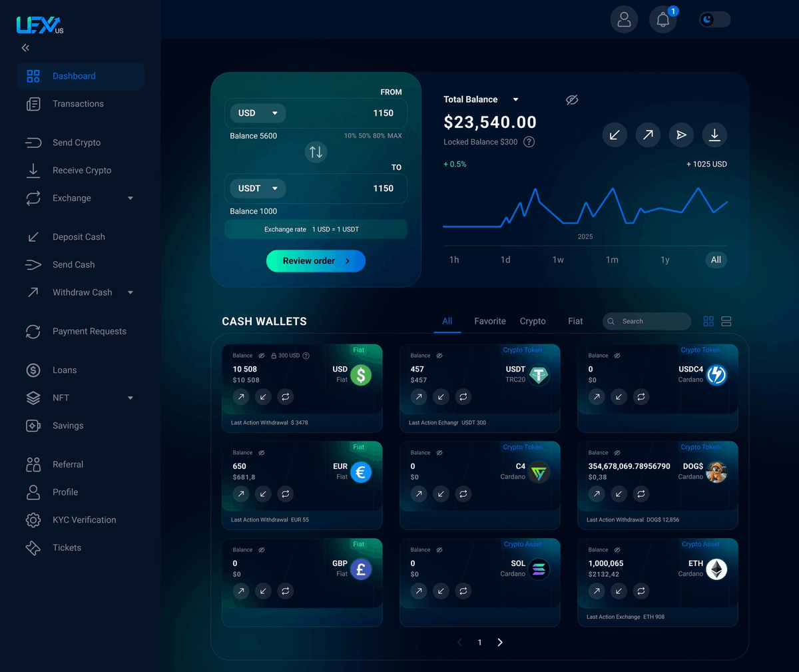Screen dimensions: 799x672
Task: Send from the USD wallet
Action: pos(241,397)
